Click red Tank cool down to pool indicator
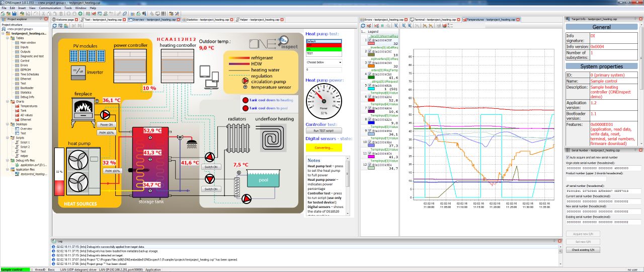This screenshot has width=644, height=272. 245,108
